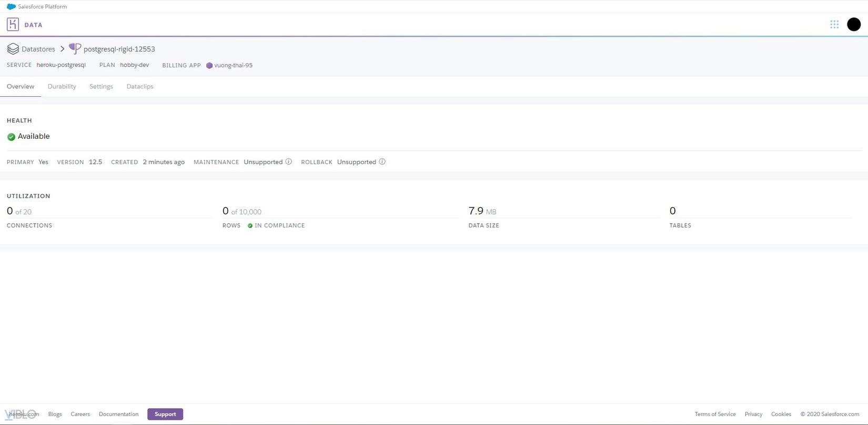Viewport: 868px width, 425px height.
Task: Click the '7.9 MB' data size value
Action: point(482,211)
